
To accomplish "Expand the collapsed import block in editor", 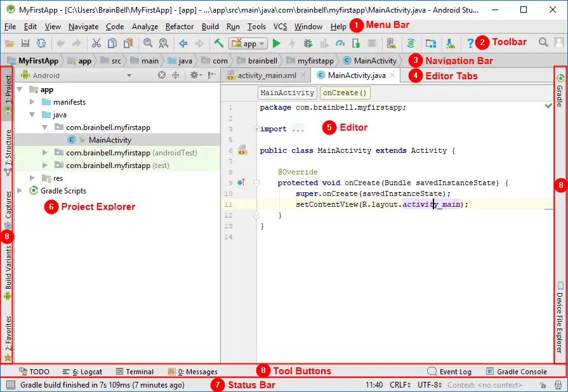I will click(256, 129).
